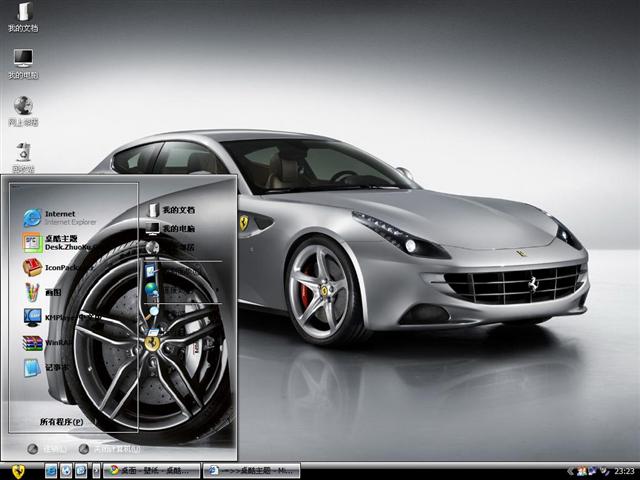The image size is (640, 480).
Task: Open network places globe item in Start menu
Action: (x=171, y=247)
